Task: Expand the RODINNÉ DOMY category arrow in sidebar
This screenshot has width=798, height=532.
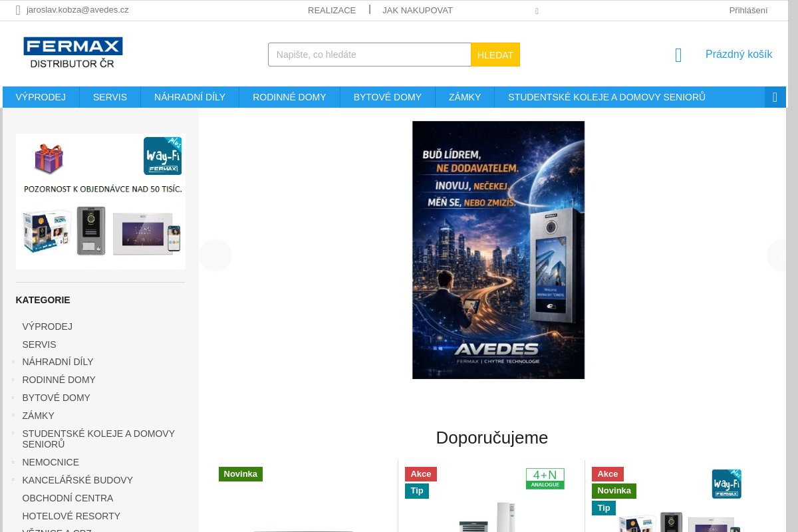Action: 13,380
